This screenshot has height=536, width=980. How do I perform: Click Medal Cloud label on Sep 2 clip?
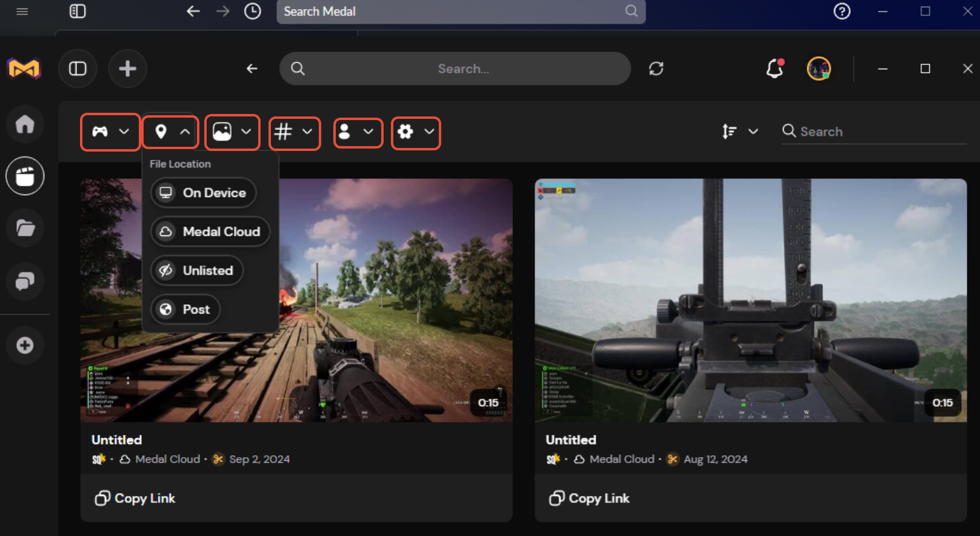point(167,460)
